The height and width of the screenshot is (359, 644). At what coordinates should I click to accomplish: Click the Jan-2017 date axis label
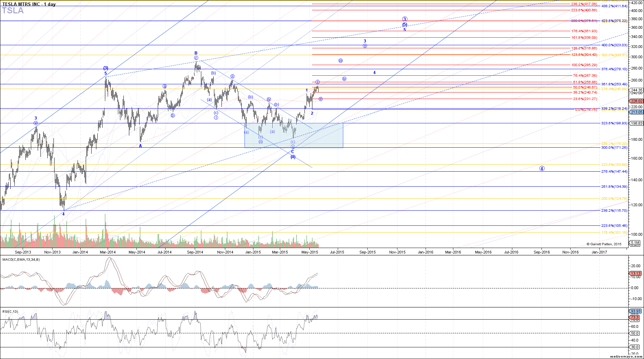(599, 252)
